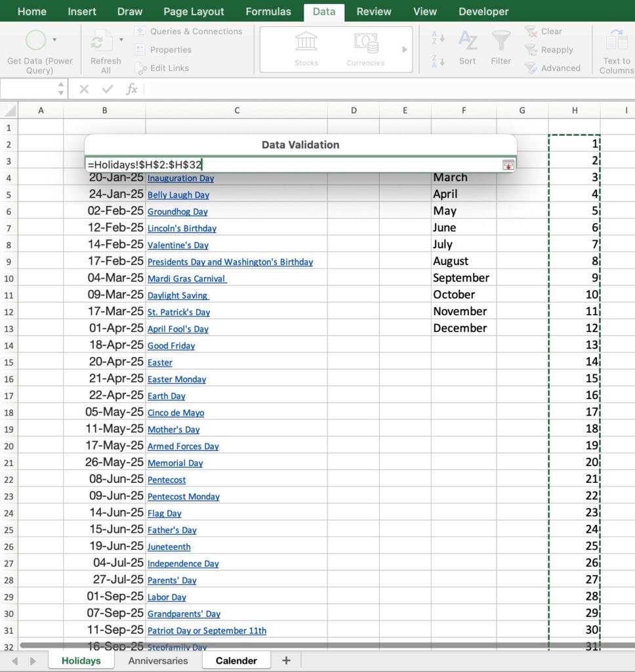Select column F header
The width and height of the screenshot is (635, 672).
[464, 110]
